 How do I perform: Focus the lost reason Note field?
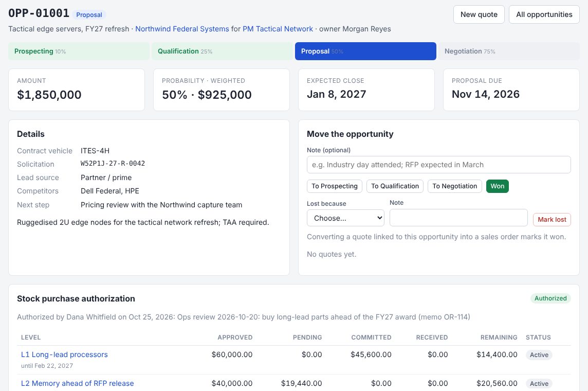(458, 218)
